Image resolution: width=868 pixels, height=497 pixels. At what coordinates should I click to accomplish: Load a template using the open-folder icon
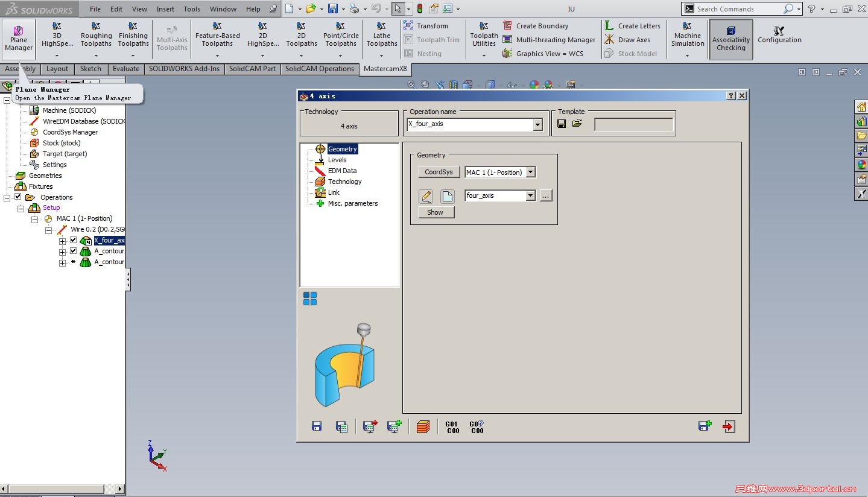577,124
